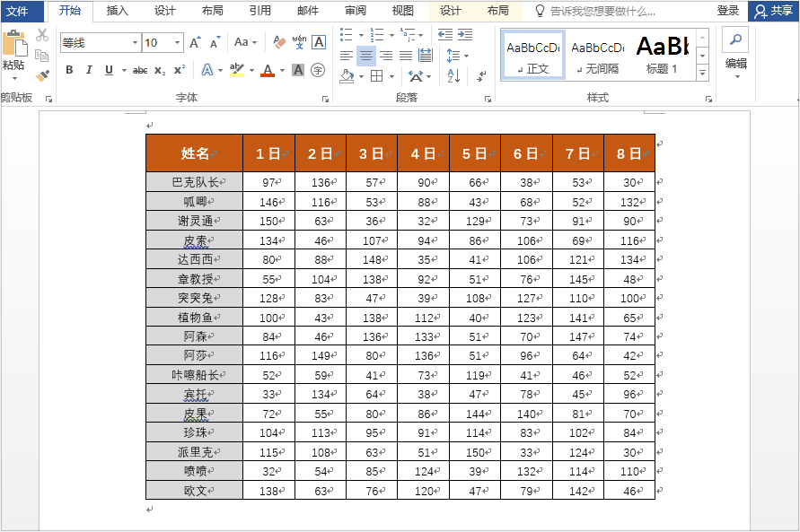This screenshot has width=800, height=532.
Task: Click the 共享 share button
Action: pyautogui.click(x=774, y=11)
